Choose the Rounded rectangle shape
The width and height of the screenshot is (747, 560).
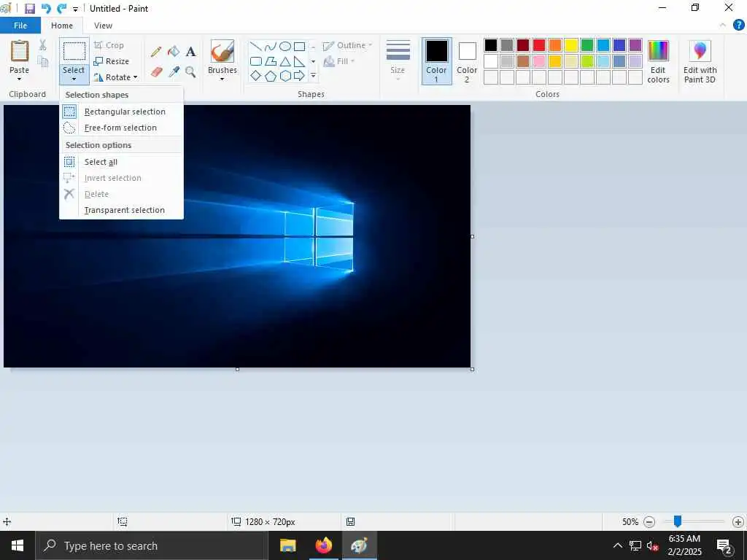click(x=256, y=61)
